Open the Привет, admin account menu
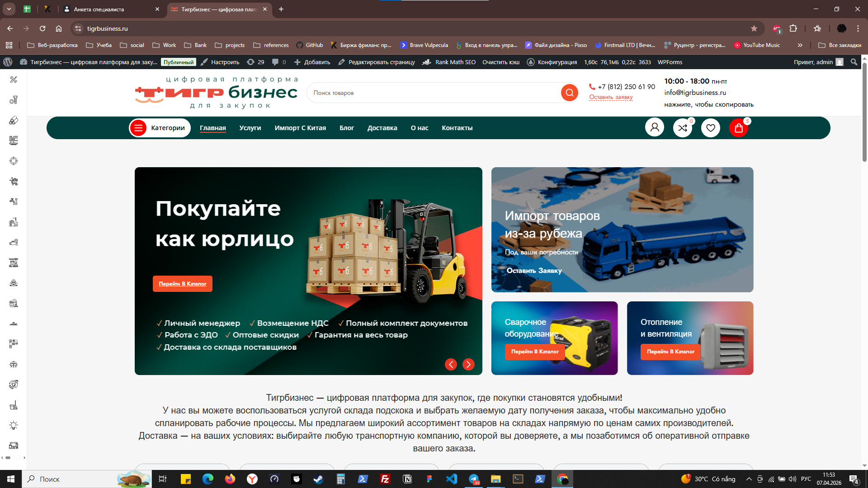 point(818,62)
